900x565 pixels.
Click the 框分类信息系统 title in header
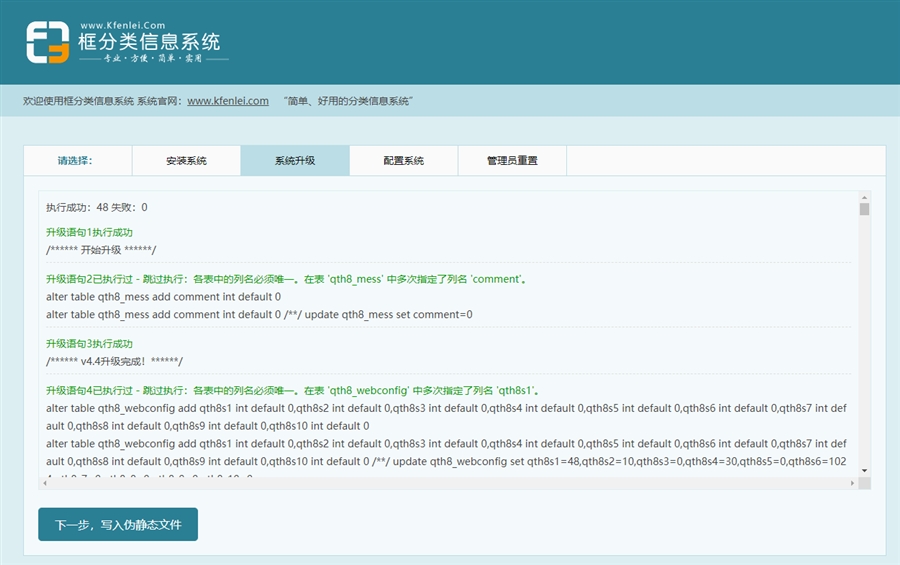[x=148, y=42]
